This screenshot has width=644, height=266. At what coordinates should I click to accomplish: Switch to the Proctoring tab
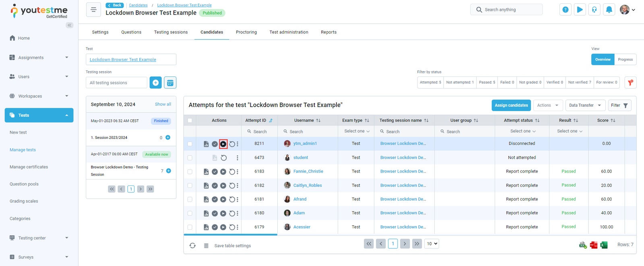(x=246, y=32)
